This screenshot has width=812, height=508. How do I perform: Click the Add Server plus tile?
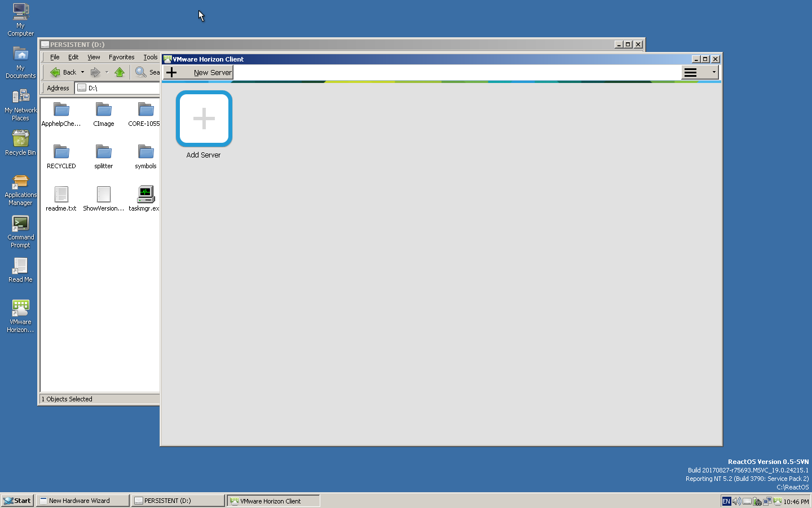point(204,119)
